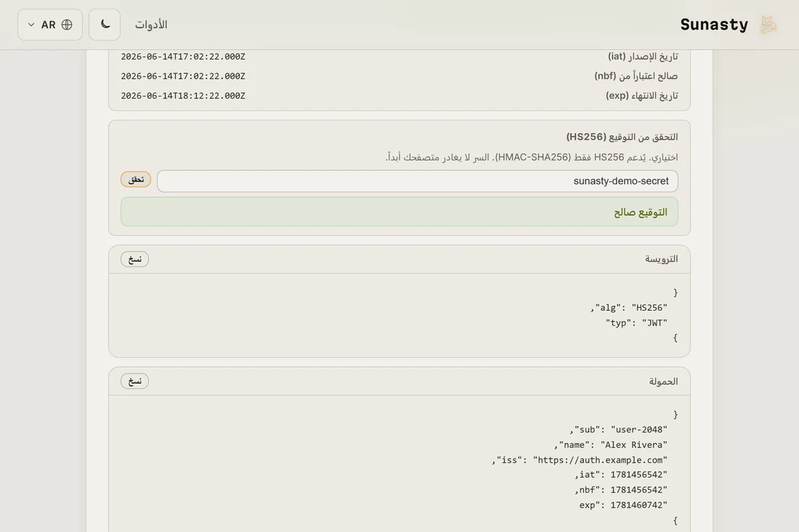Screen dimensions: 799x532
Task: Click the تاريخ الانتهاء (exp) label
Action: point(641,96)
